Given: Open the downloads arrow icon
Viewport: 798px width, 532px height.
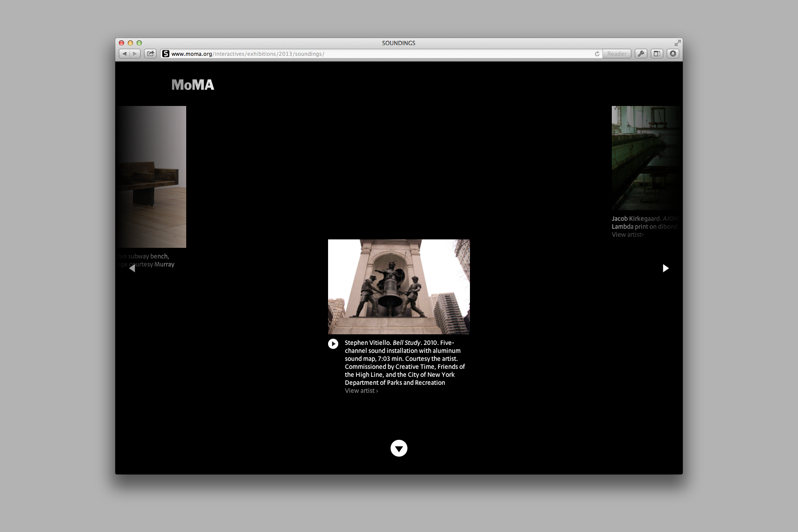Looking at the screenshot, I should pyautogui.click(x=673, y=54).
